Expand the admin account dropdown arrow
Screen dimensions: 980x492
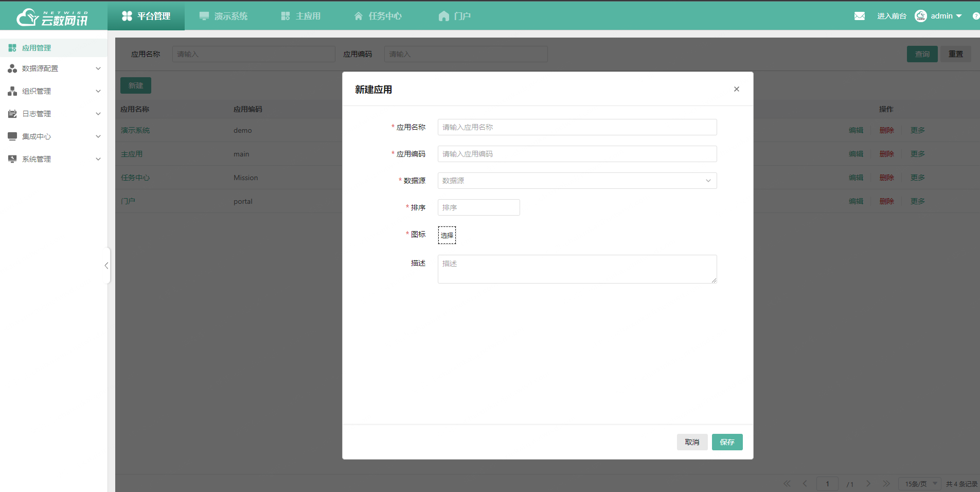coord(959,16)
